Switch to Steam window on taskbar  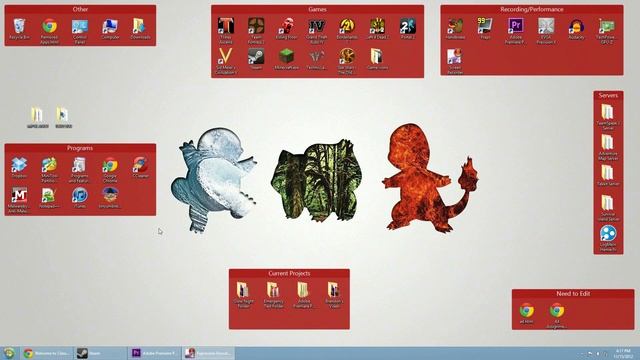(x=100, y=353)
